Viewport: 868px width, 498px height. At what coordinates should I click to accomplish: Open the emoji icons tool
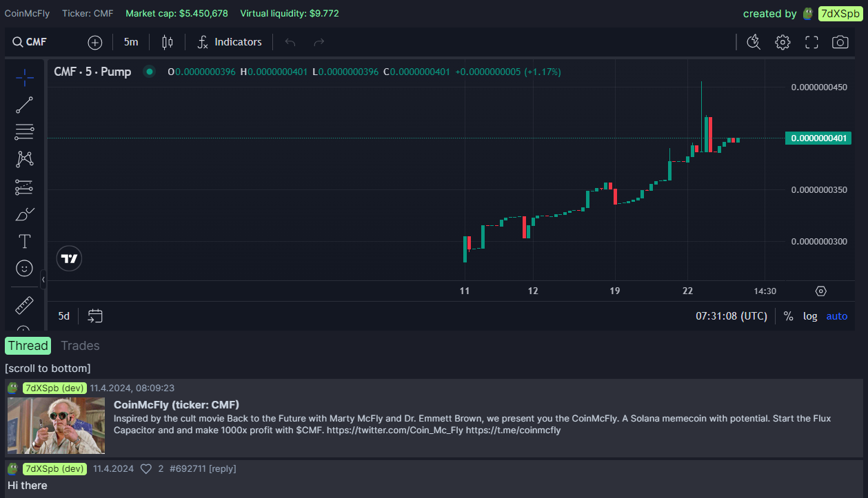(25, 268)
